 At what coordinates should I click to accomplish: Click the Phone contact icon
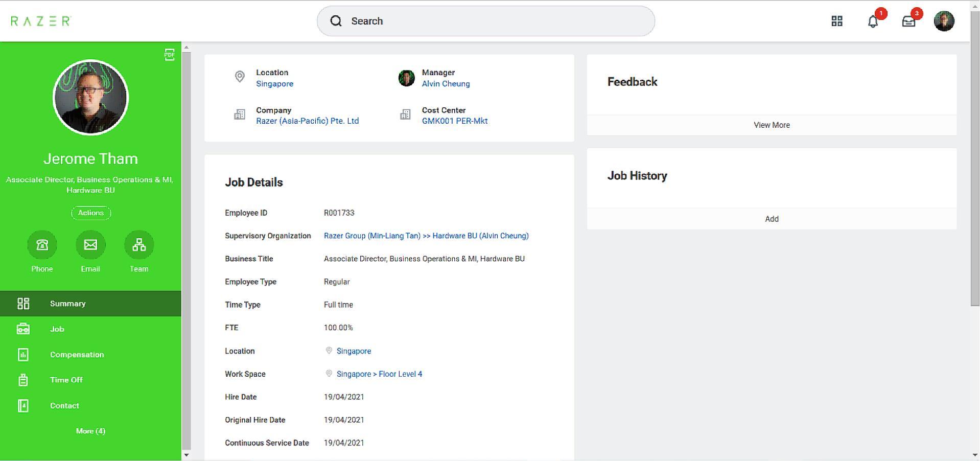(42, 245)
